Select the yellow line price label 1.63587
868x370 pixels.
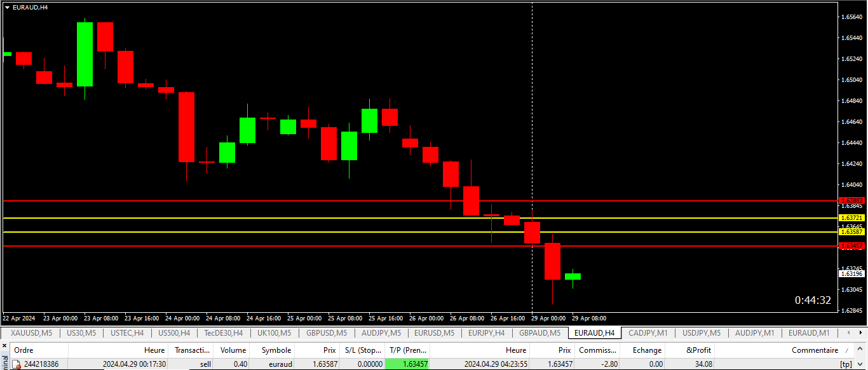pos(852,232)
